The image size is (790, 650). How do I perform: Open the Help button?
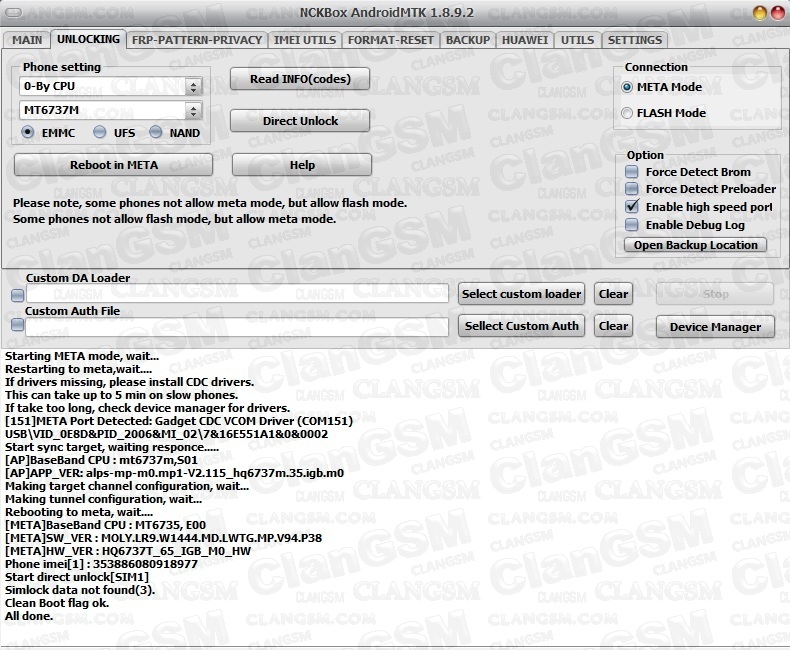coord(302,165)
